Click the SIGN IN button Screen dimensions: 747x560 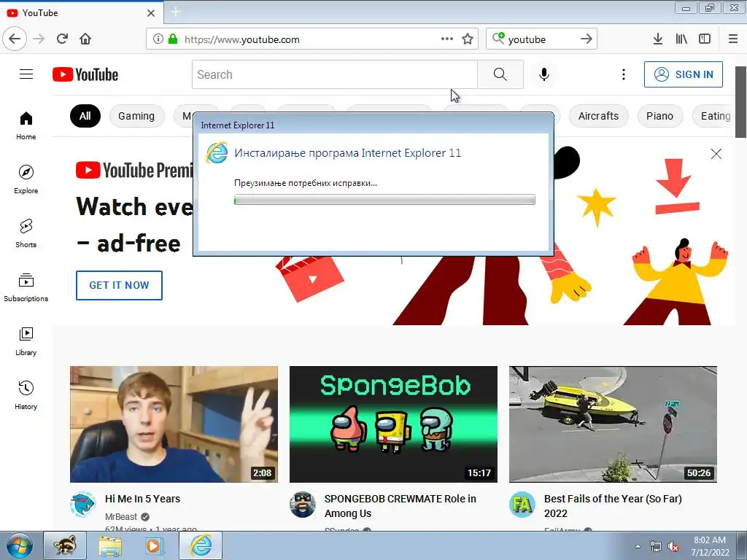tap(683, 74)
